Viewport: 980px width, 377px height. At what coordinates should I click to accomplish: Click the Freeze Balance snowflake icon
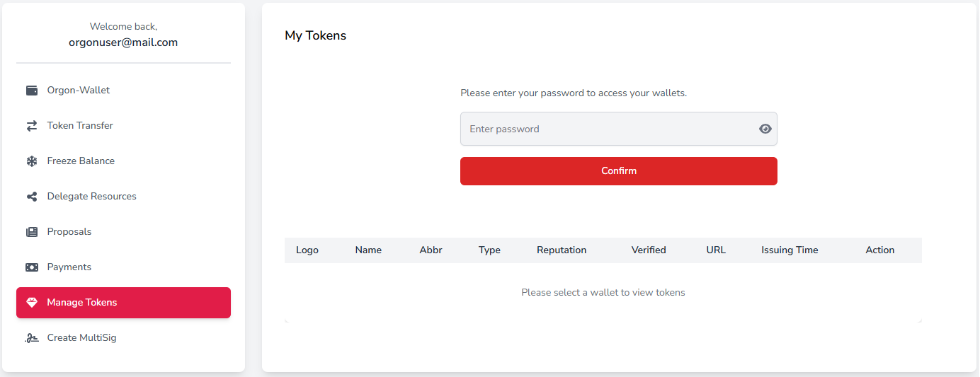pyautogui.click(x=32, y=161)
